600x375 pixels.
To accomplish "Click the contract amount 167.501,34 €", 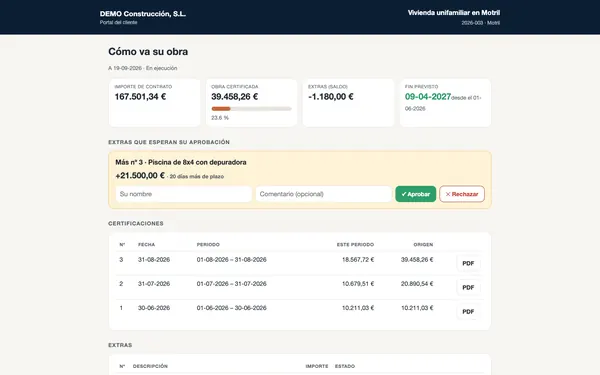I will point(140,97).
